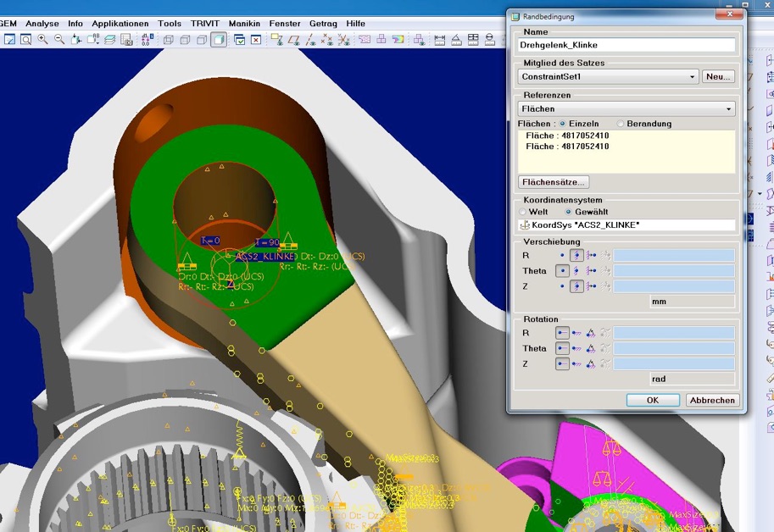This screenshot has width=774, height=532.
Task: Select the Gewählt coordinate system option
Action: pyautogui.click(x=569, y=212)
